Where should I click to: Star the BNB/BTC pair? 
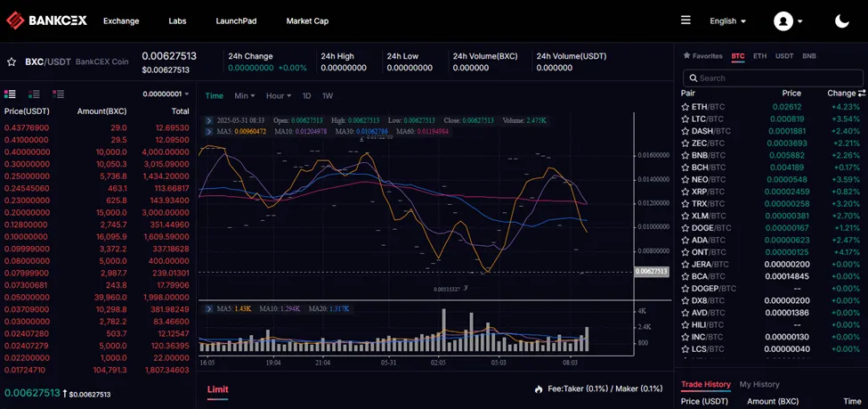click(685, 155)
